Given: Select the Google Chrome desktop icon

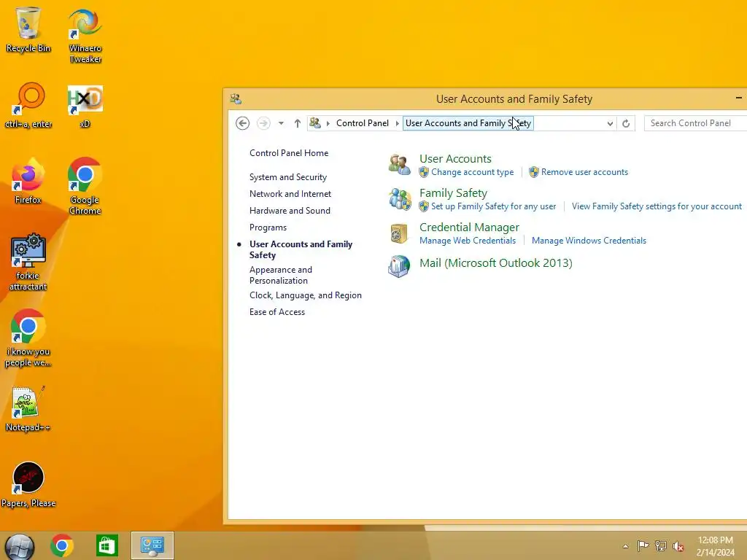Looking at the screenshot, I should click(x=85, y=186).
